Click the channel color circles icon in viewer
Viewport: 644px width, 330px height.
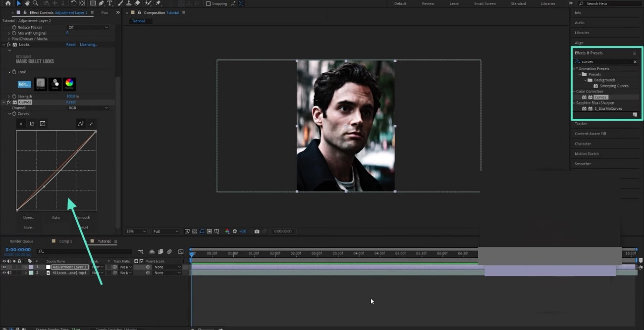click(x=227, y=231)
